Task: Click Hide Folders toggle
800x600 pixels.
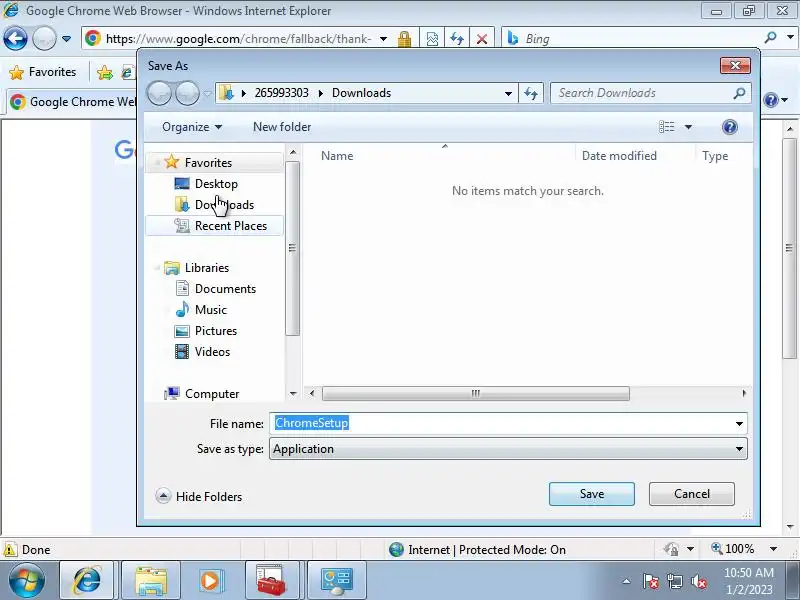Action: click(x=199, y=496)
